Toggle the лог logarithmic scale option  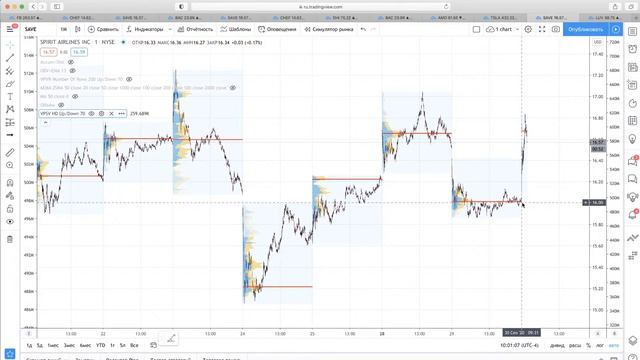600,345
